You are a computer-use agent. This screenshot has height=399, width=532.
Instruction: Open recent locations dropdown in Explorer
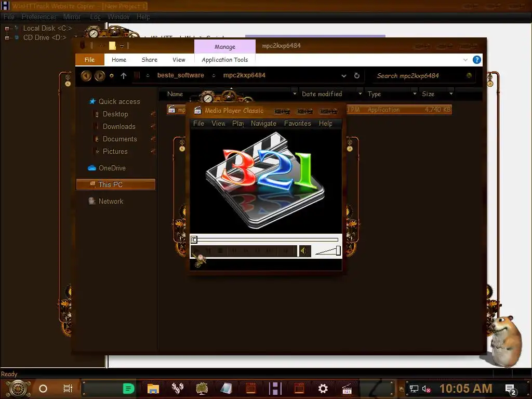coord(112,76)
